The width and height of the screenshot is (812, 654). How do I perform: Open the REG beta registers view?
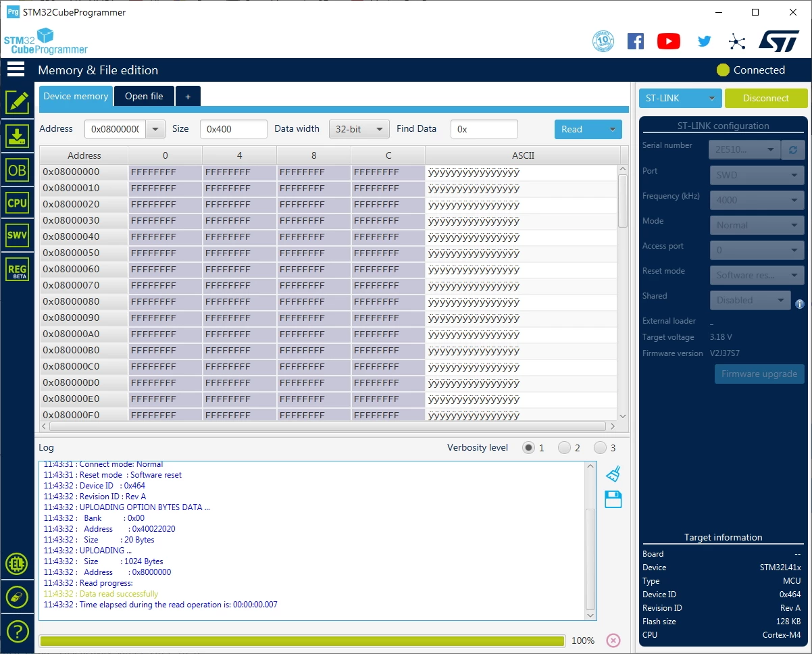coord(17,269)
